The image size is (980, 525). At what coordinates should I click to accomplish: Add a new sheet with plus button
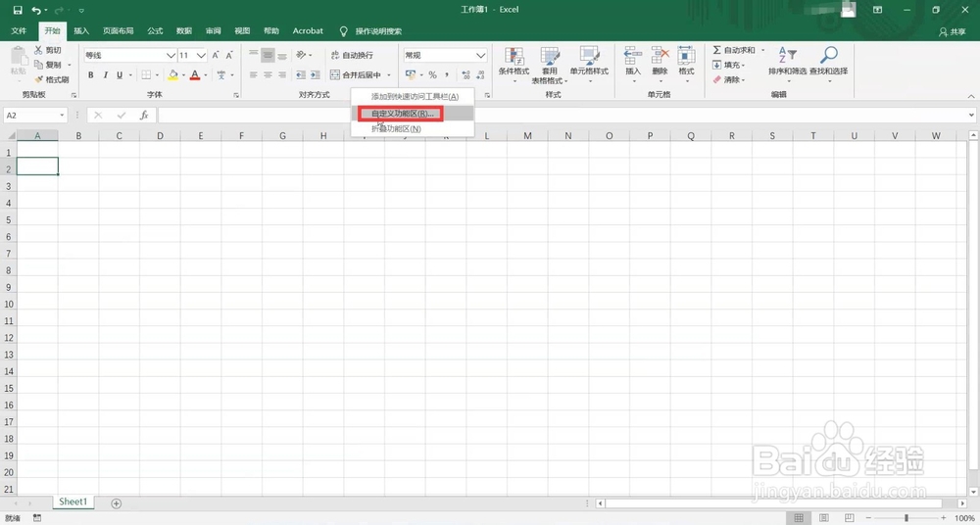click(x=117, y=503)
